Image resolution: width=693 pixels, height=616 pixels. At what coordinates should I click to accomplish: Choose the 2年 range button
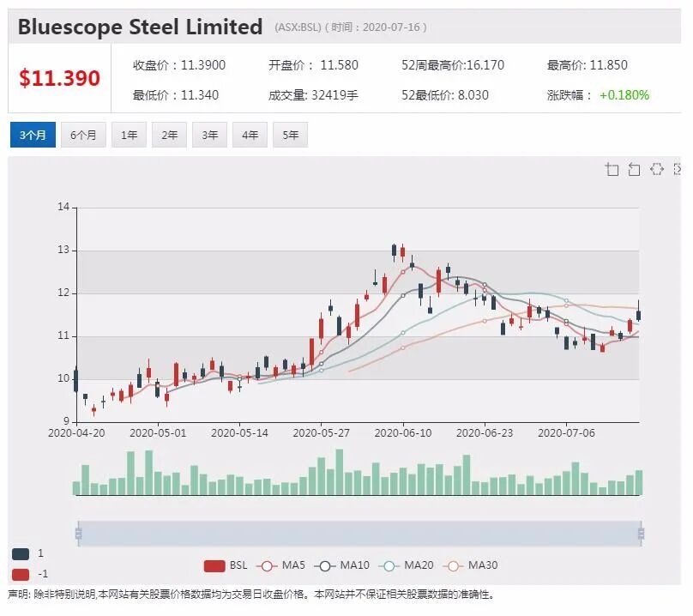click(x=169, y=135)
